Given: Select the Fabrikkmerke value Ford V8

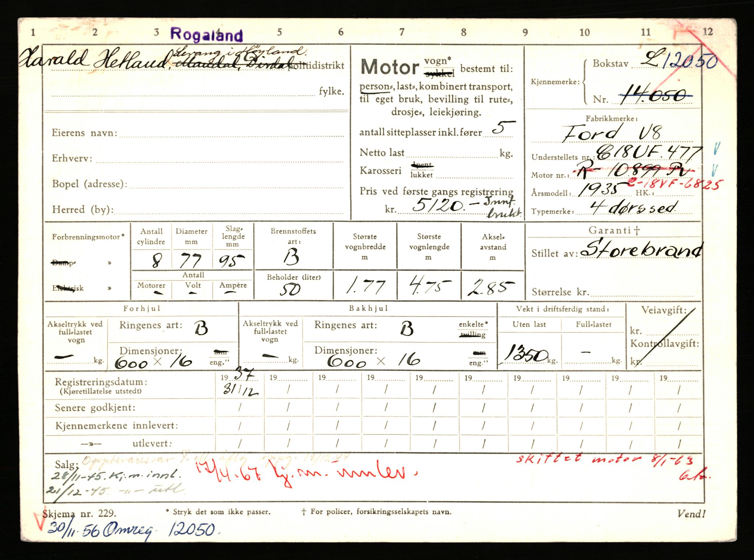Looking at the screenshot, I should pos(613,133).
